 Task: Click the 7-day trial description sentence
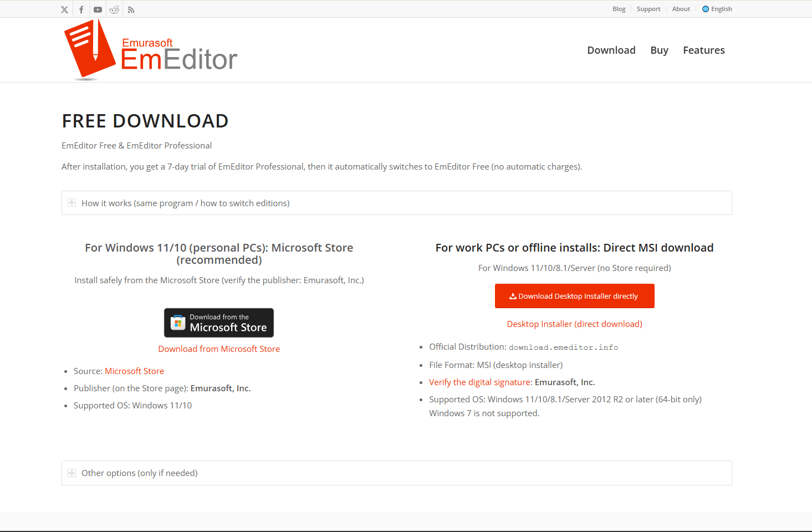click(321, 167)
